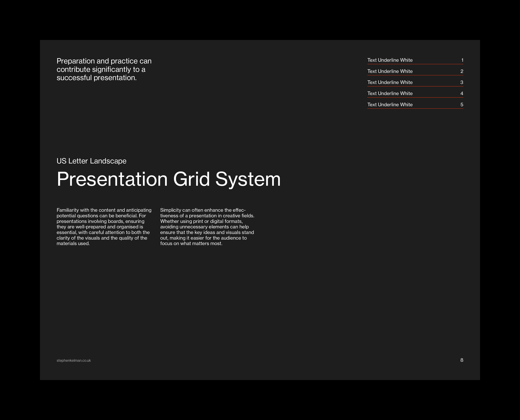The image size is (520, 420).
Task: Click the Preparation and practice intro paragraph
Action: click(104, 69)
